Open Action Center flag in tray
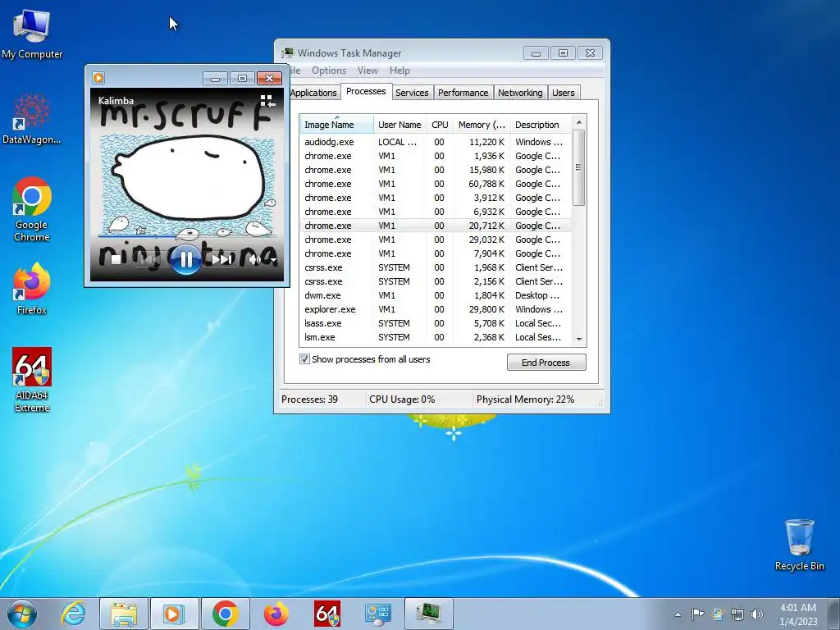 coord(697,614)
